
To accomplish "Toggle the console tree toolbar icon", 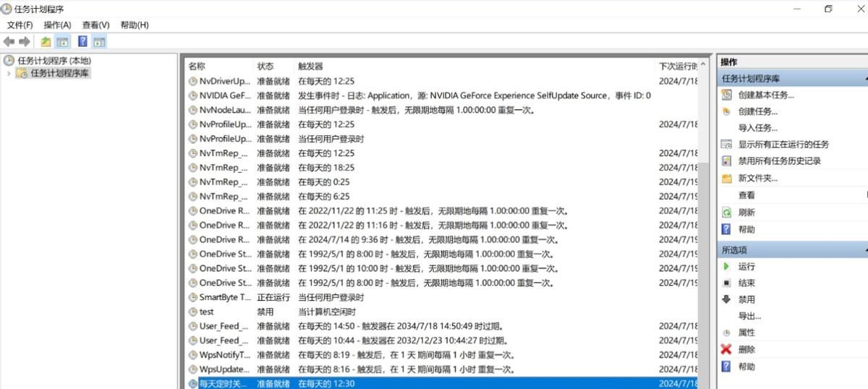I will point(62,42).
